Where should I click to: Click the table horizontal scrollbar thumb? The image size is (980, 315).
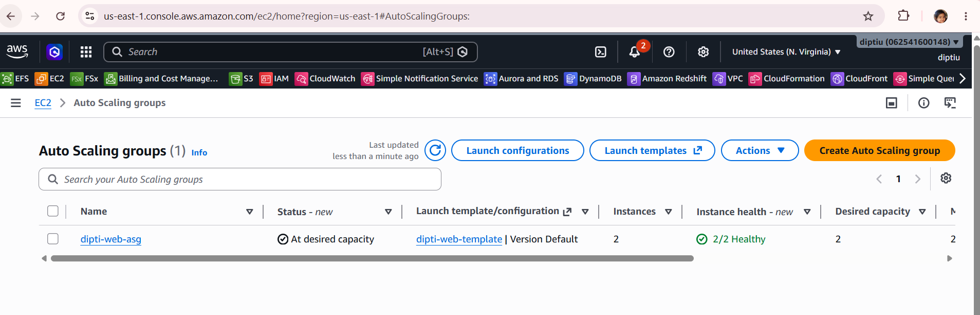(372, 258)
